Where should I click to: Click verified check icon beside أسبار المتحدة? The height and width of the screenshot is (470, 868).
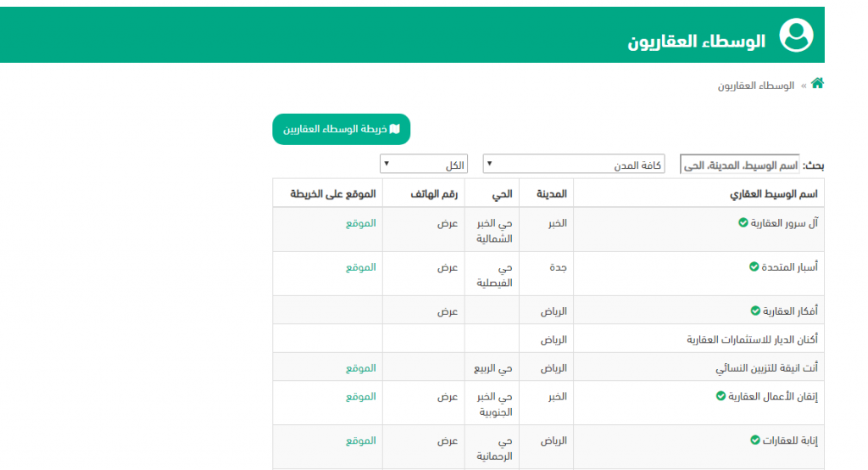point(754,267)
